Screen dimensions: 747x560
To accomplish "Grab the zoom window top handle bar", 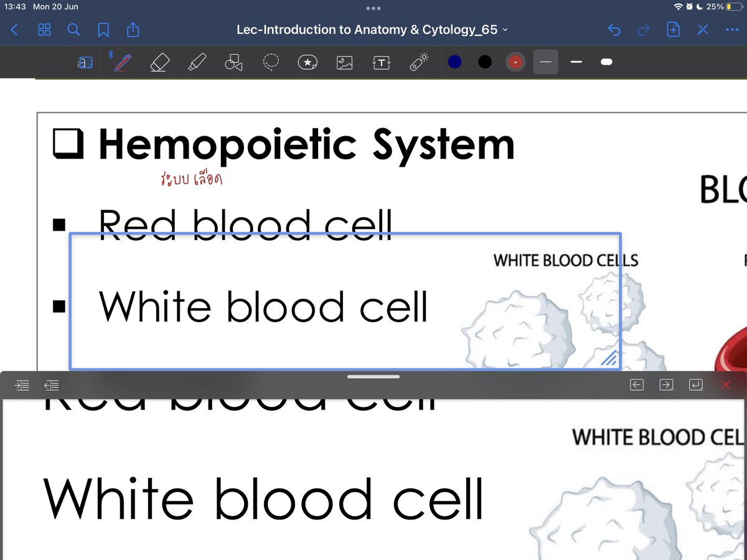I will [x=374, y=376].
